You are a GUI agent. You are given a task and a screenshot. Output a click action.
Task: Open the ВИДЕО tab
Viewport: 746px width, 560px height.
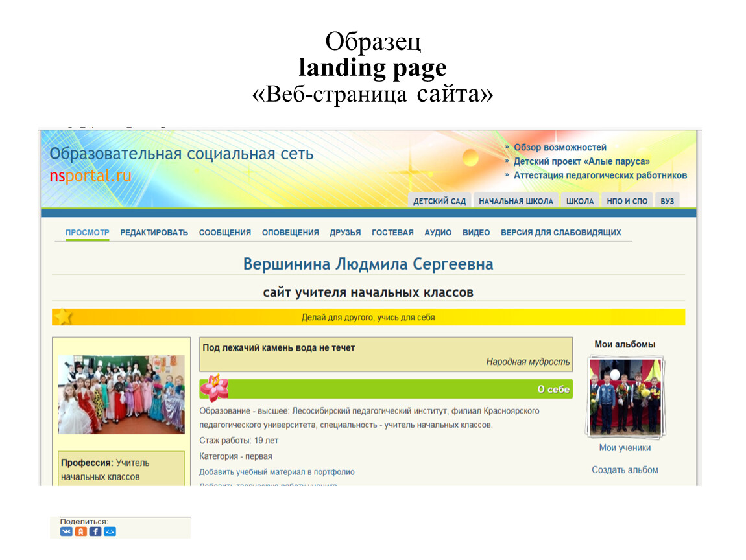[476, 233]
